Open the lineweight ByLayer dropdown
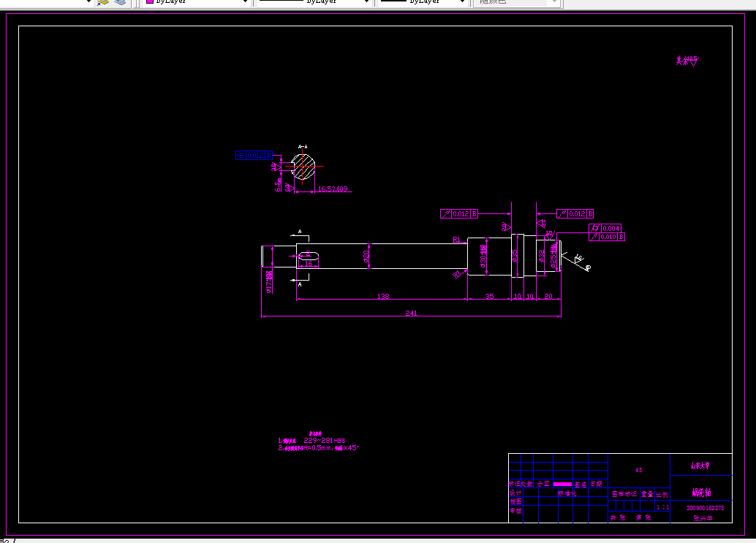 (x=423, y=2)
